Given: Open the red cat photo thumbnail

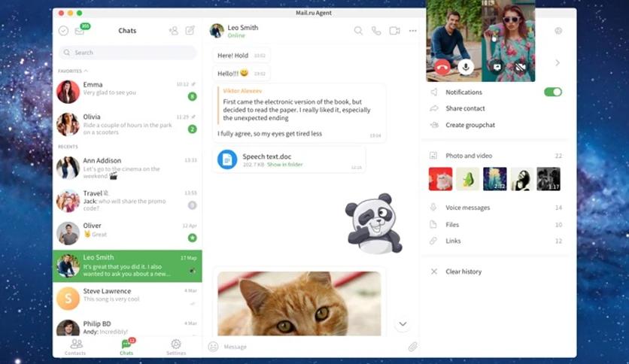Looking at the screenshot, I should click(x=440, y=179).
